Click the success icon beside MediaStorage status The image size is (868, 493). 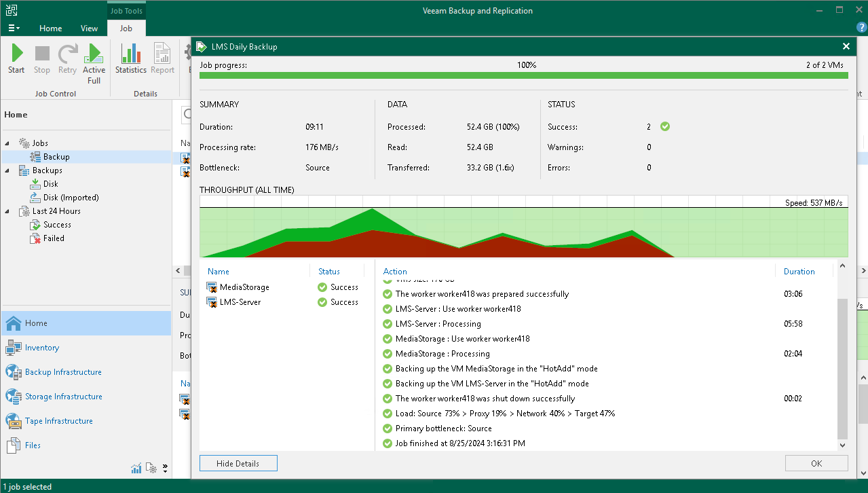[322, 287]
